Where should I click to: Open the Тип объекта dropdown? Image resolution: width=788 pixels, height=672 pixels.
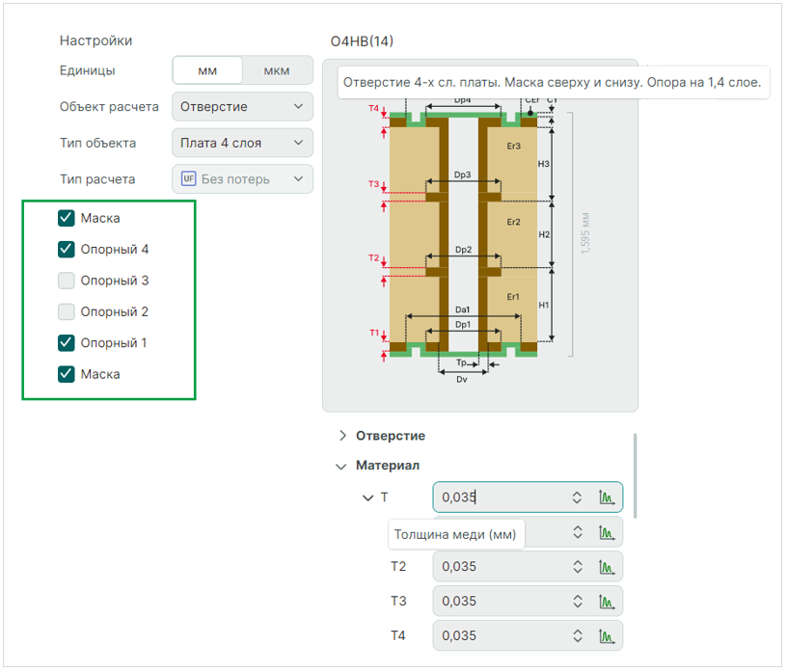click(242, 143)
